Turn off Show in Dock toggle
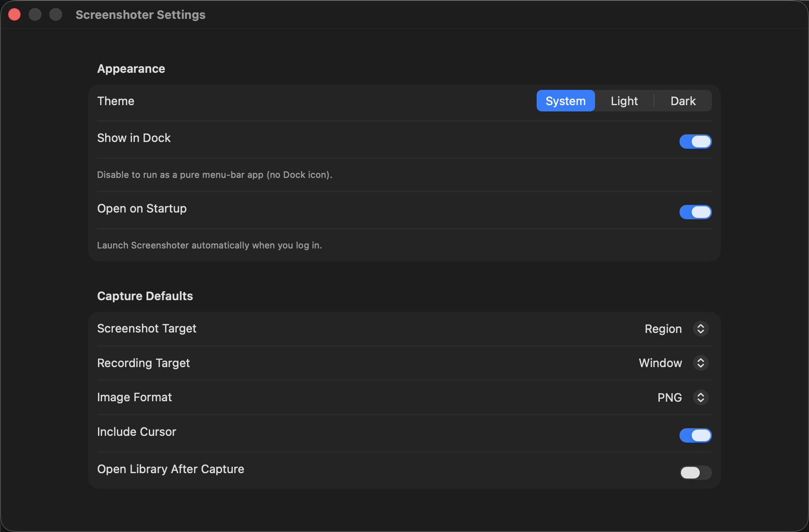The image size is (809, 532). pyautogui.click(x=695, y=142)
